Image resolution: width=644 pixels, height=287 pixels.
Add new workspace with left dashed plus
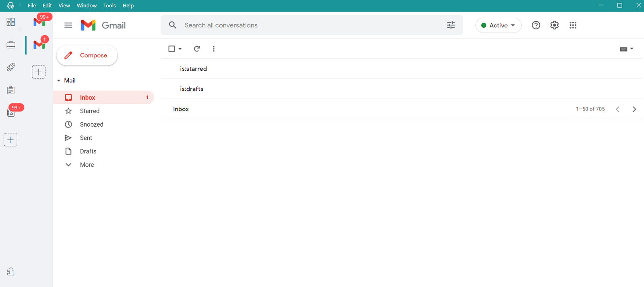point(10,140)
